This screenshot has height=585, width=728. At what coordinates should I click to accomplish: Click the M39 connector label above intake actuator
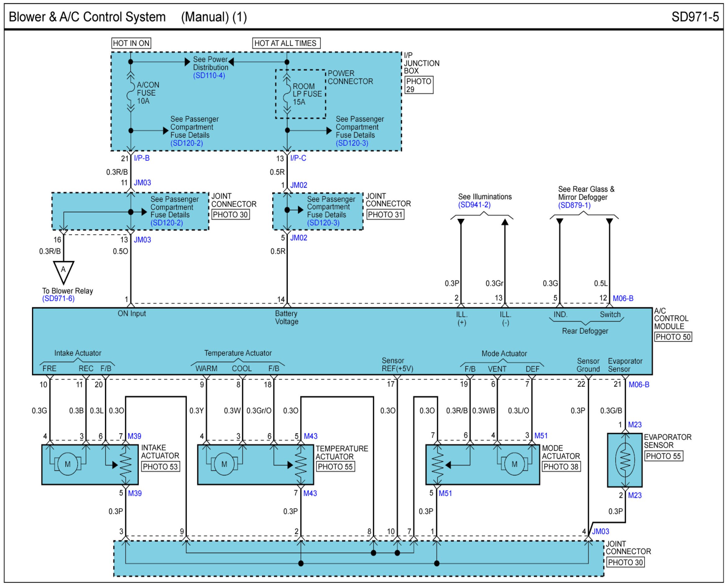pos(134,436)
